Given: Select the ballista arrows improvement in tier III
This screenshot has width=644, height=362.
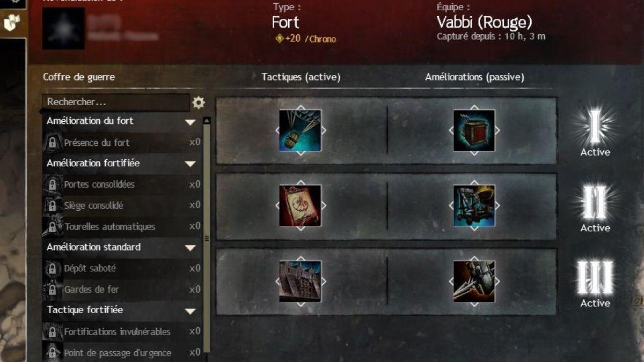Looking at the screenshot, I should tap(474, 281).
